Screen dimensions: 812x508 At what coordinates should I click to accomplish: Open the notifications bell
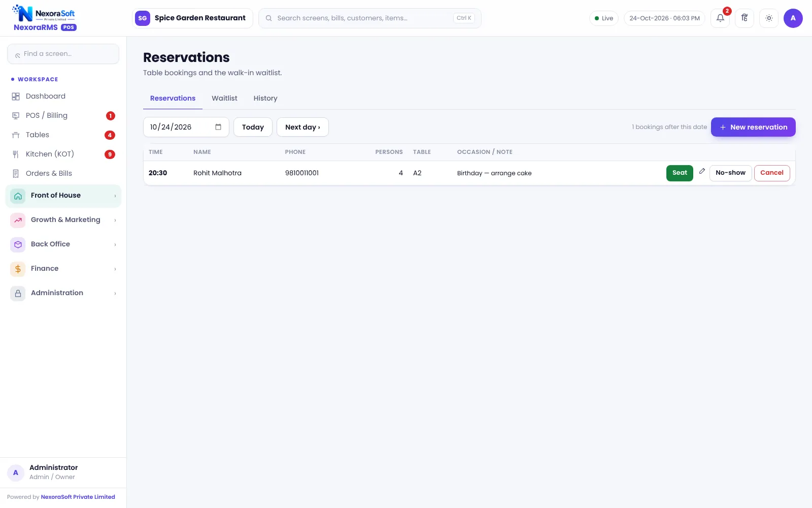720,18
